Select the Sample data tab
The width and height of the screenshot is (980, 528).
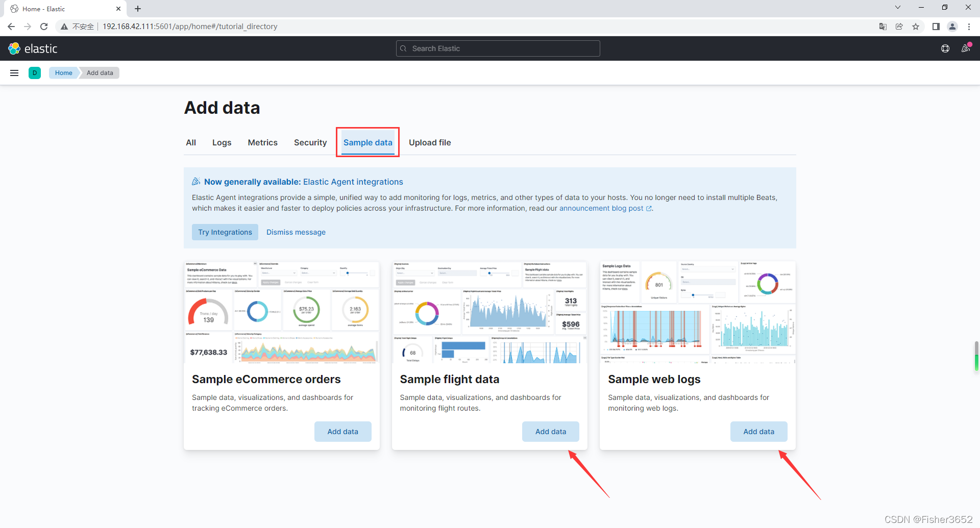point(368,143)
